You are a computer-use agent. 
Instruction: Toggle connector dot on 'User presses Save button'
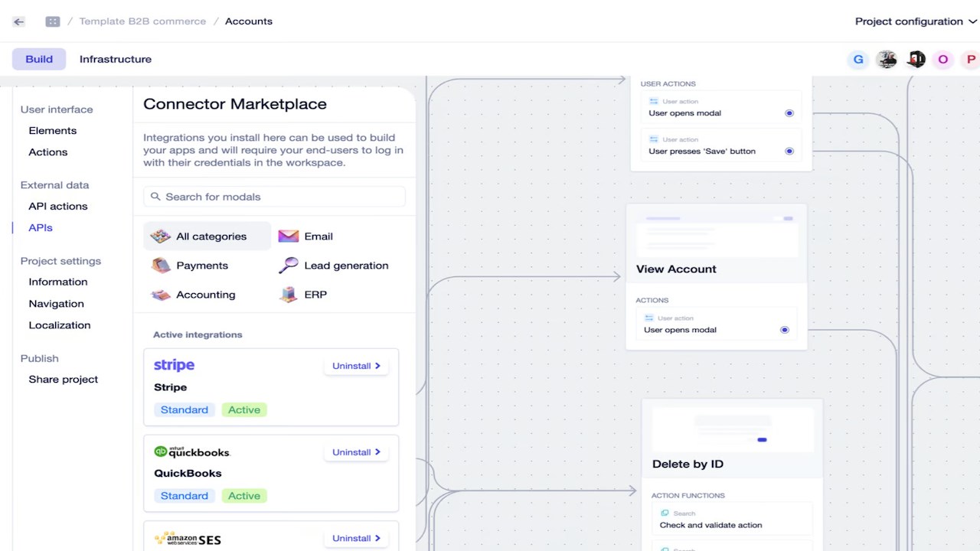click(x=789, y=152)
